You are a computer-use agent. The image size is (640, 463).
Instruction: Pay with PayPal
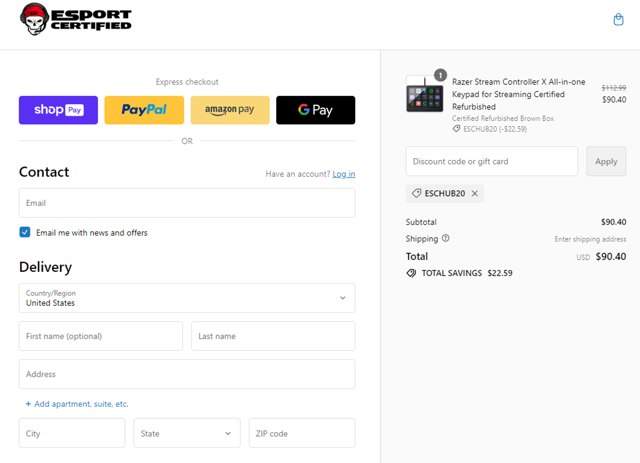(x=144, y=110)
